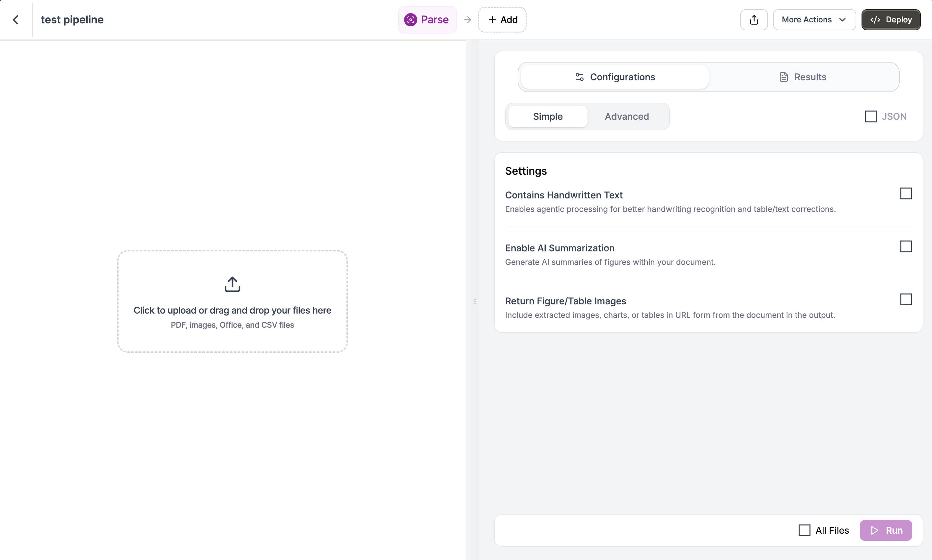Enable the Contains Handwritten Text checkbox
Viewport: 932px width, 560px height.
[906, 193]
